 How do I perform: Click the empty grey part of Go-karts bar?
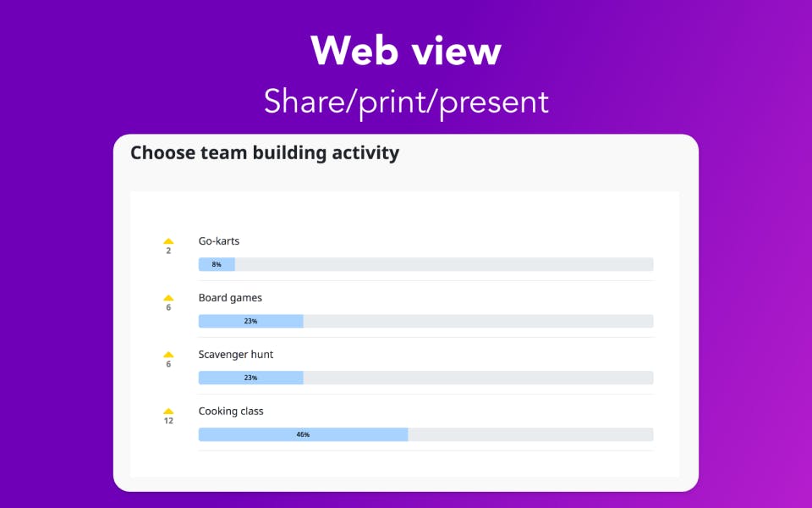pos(444,264)
